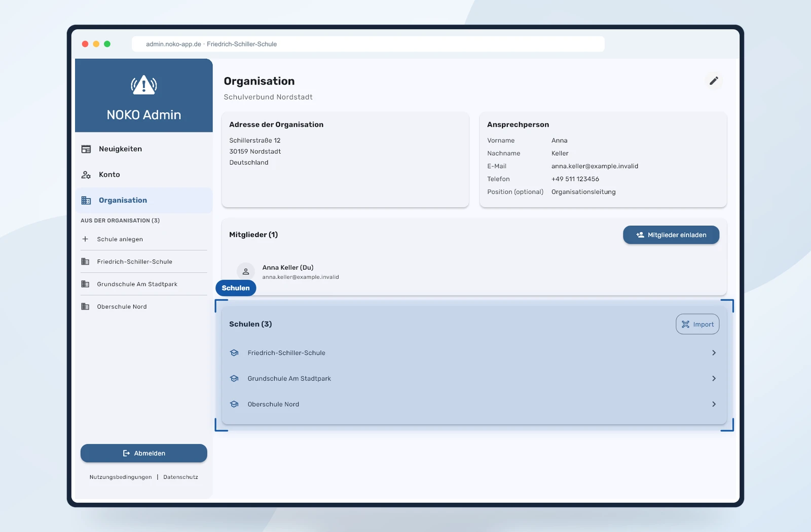Viewport: 811px width, 532px height.
Task: Click the 30159 Nordstadt address line
Action: (255, 151)
